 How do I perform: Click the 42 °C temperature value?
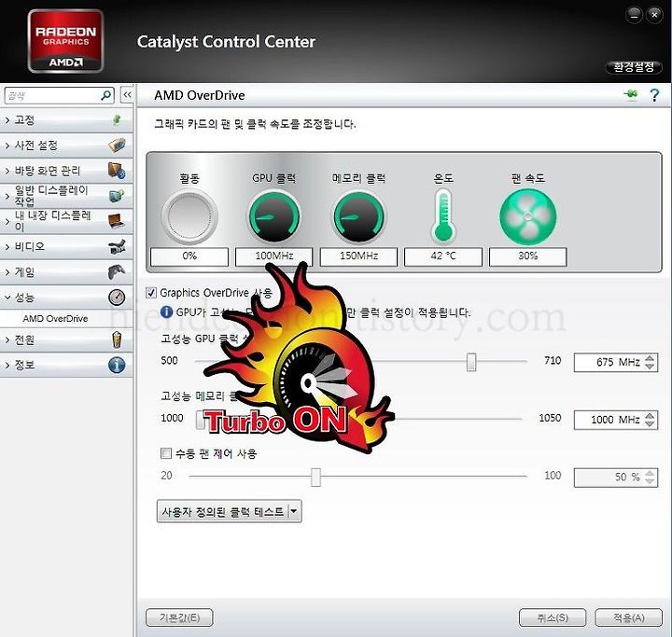pos(443,256)
